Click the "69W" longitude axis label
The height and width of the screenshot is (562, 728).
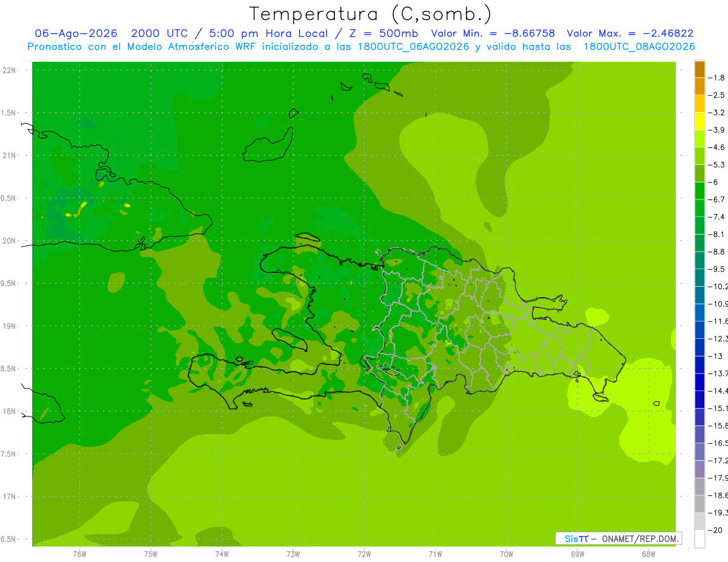tap(578, 554)
